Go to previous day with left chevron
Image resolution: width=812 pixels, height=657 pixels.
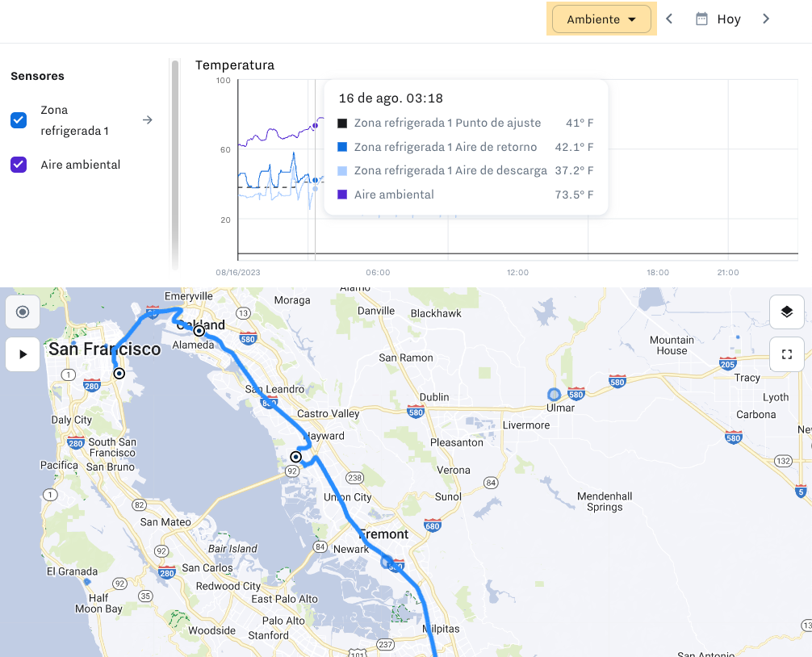tap(669, 19)
